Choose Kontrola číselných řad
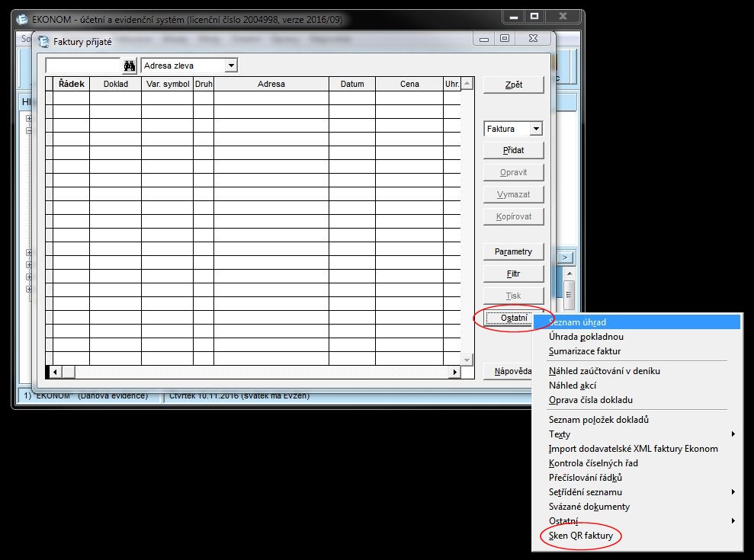Screen dimensions: 754x560 pos(637,462)
